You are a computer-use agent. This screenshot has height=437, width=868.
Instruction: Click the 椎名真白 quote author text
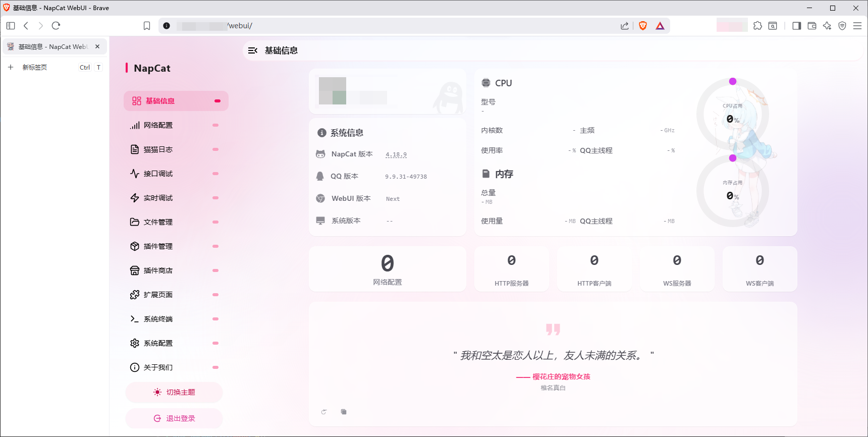pos(553,388)
